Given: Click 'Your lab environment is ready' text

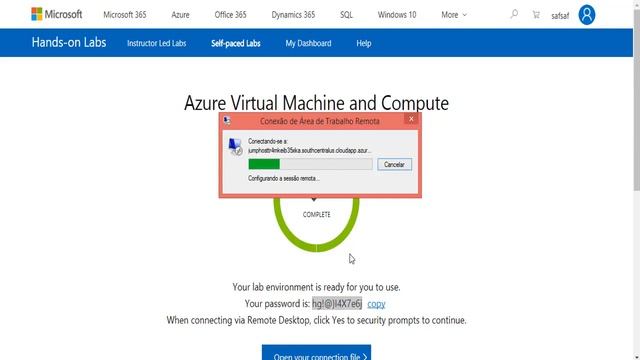Looking at the screenshot, I should tap(316, 287).
